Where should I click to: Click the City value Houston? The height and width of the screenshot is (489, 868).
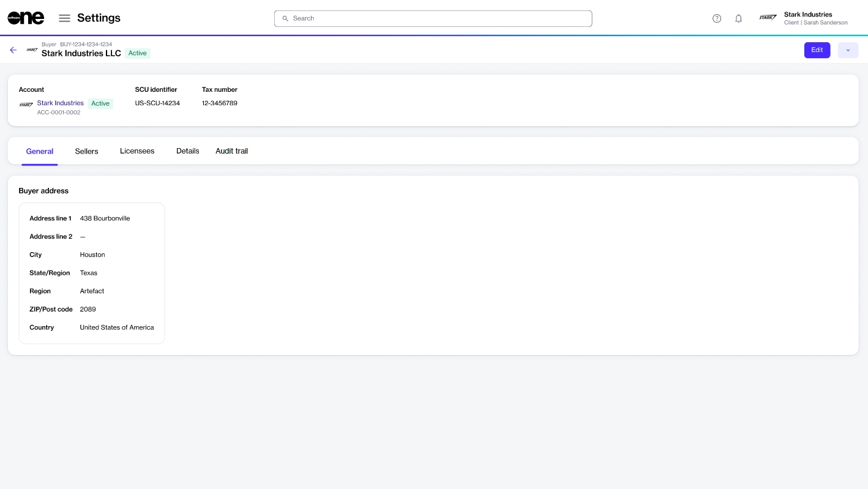click(x=92, y=255)
